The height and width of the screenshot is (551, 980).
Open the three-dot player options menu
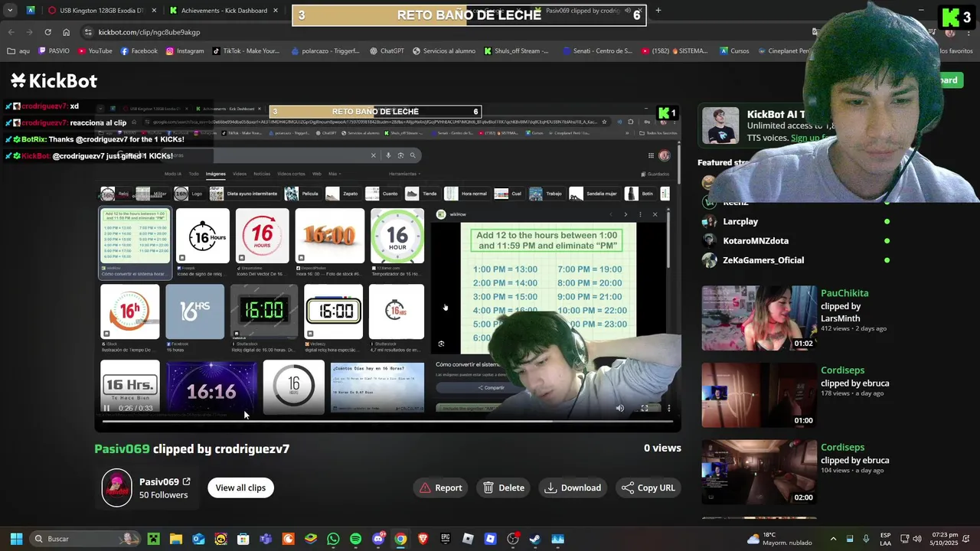pos(668,408)
